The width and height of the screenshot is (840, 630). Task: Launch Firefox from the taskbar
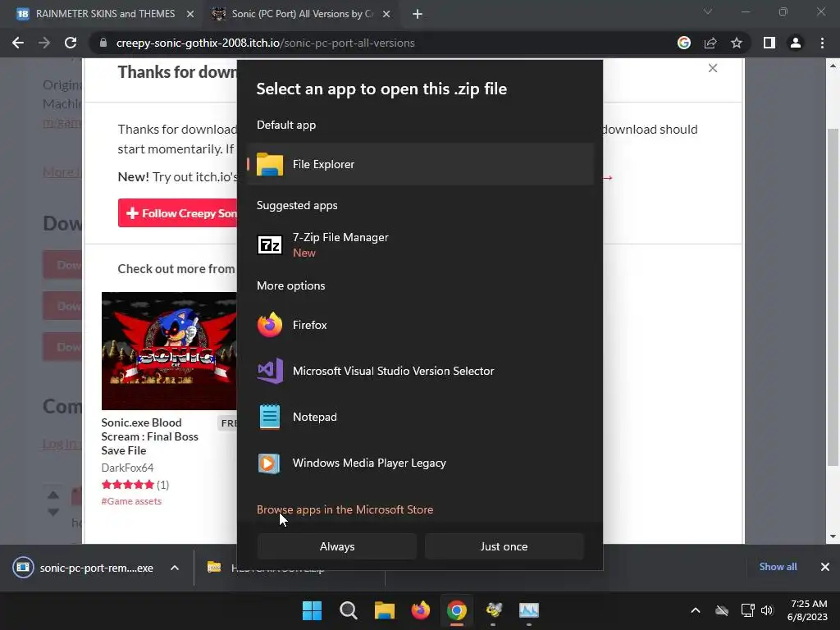421,610
